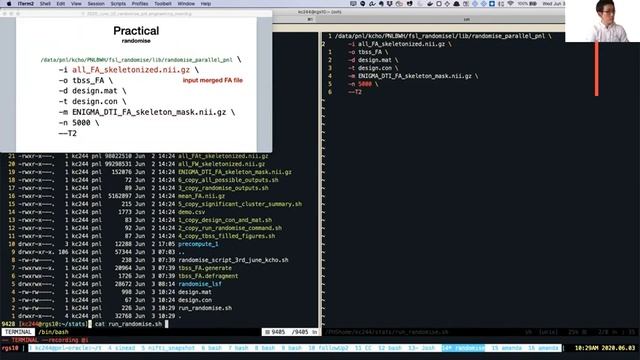Click 4_copy_tbss_filled_figures.sh in listing
This screenshot has height=360, width=640.
click(x=227, y=236)
